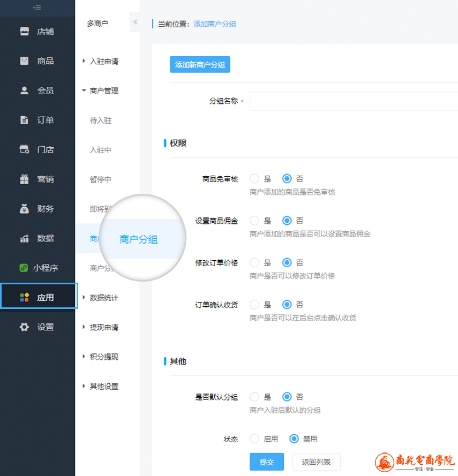Collapse the submenu with double-chevron icon
The width and height of the screenshot is (458, 476).
(x=135, y=22)
